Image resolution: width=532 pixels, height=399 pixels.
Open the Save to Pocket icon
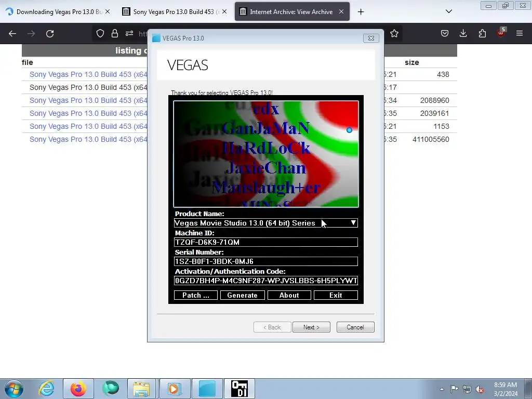(x=445, y=33)
